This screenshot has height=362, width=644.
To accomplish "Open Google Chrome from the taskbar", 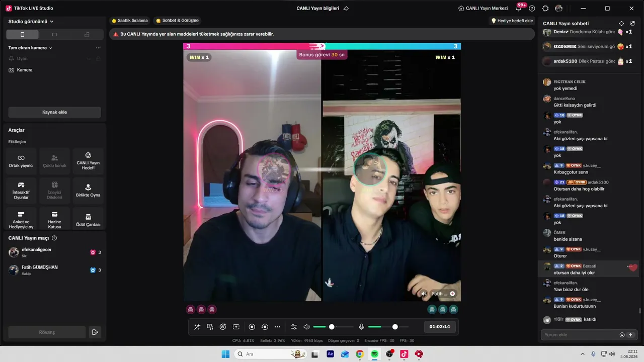I will (x=360, y=354).
